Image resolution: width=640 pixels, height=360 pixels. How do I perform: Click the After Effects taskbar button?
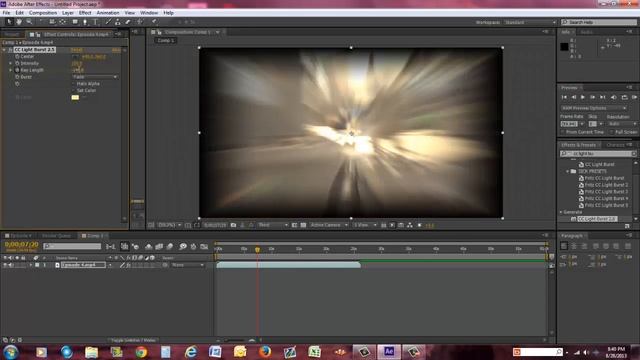click(x=389, y=351)
